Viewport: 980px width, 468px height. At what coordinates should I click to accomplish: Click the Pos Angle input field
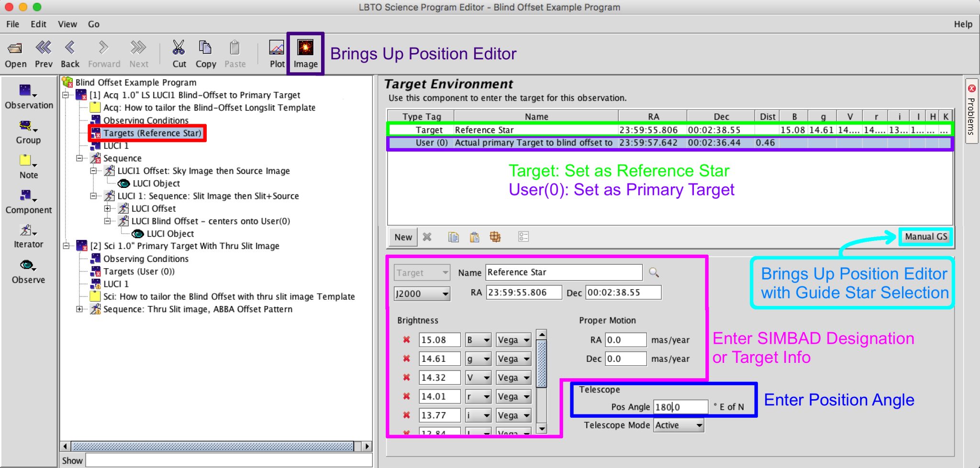point(680,407)
